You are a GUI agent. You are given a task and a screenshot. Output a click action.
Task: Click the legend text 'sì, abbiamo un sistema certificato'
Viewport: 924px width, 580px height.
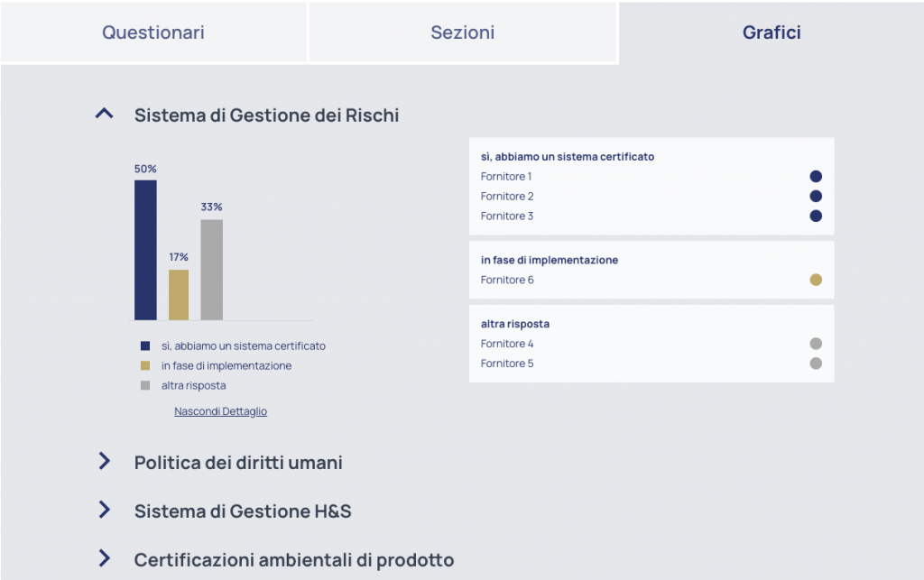click(x=244, y=345)
